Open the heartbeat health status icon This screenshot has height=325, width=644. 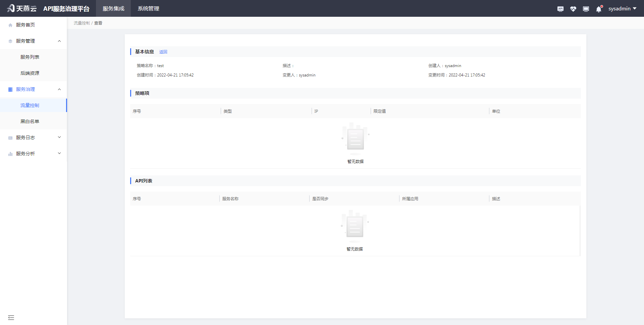[573, 9]
